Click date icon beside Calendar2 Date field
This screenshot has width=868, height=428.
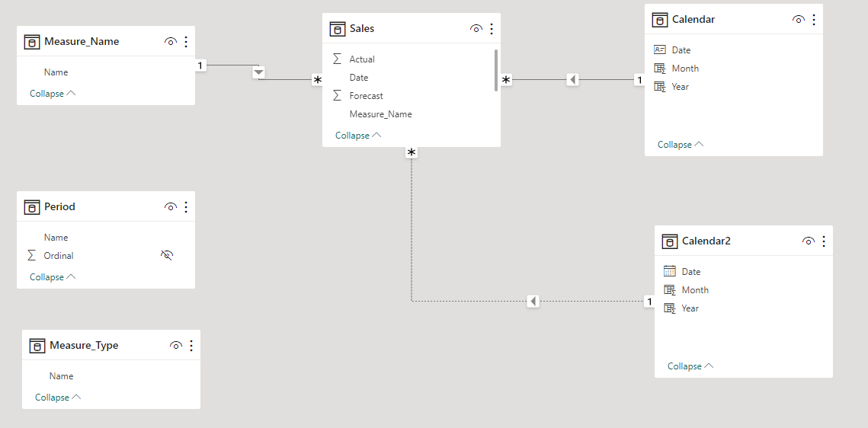669,271
